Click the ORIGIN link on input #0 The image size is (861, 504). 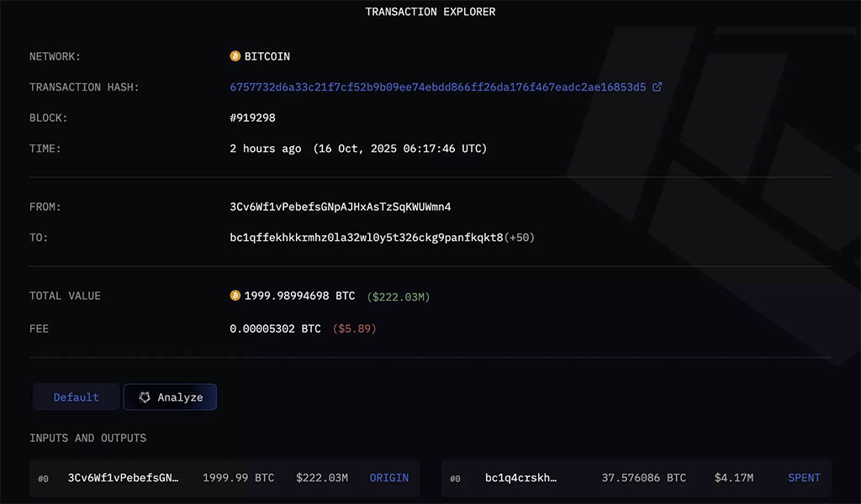(389, 478)
